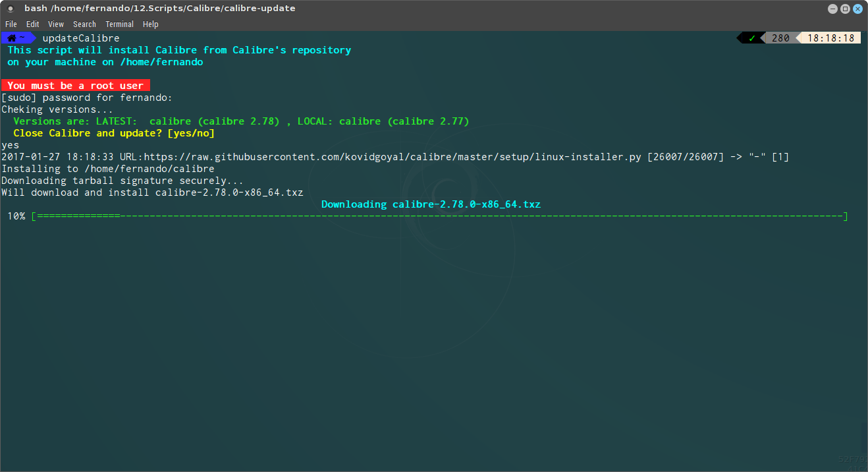This screenshot has width=868, height=472.
Task: Open the Edit menu
Action: (x=33, y=24)
